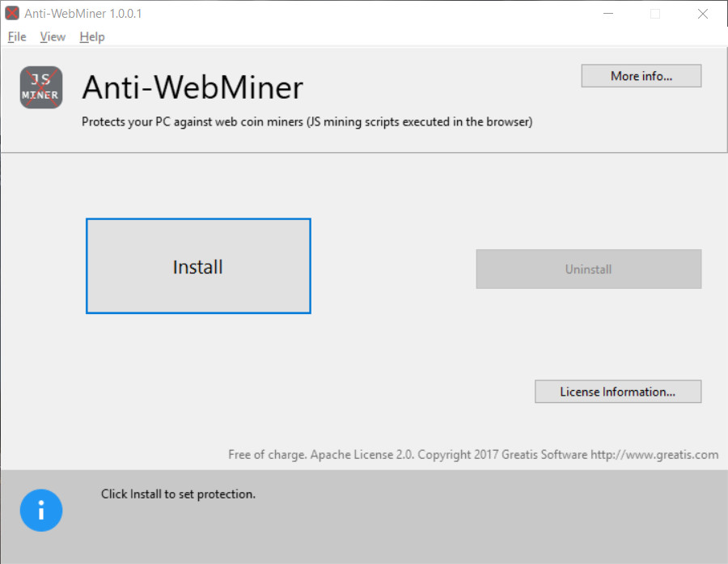Image resolution: width=728 pixels, height=564 pixels.
Task: Click the Anti-WebMiner title bar app icon
Action: (x=12, y=13)
